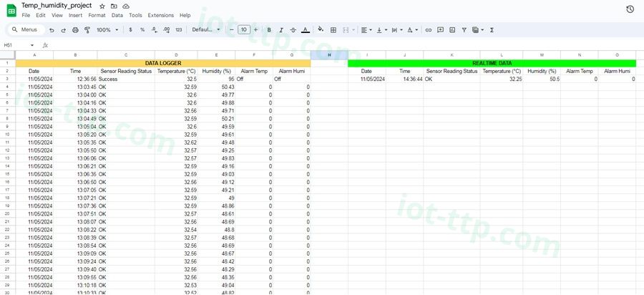Open version history clock icon
Screen dimensions: 644x295
pos(629,9)
